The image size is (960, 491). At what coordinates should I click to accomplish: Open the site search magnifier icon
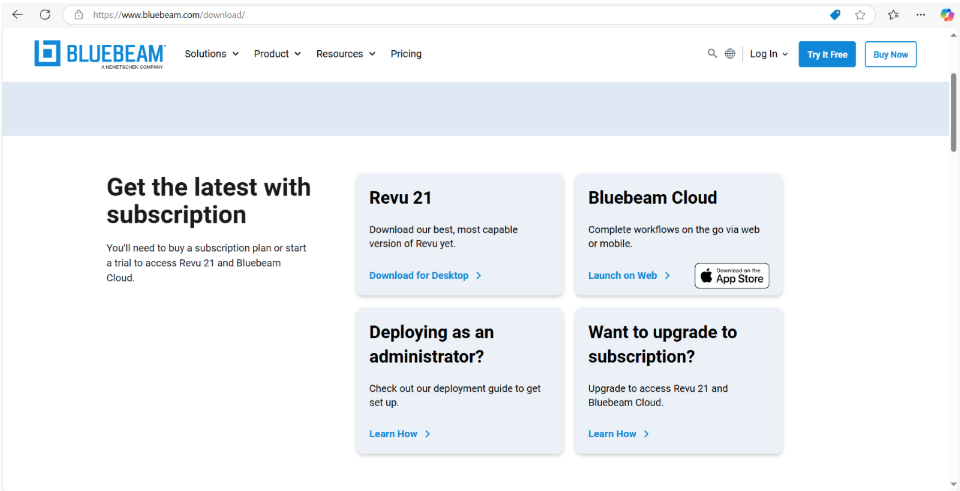[x=712, y=54]
